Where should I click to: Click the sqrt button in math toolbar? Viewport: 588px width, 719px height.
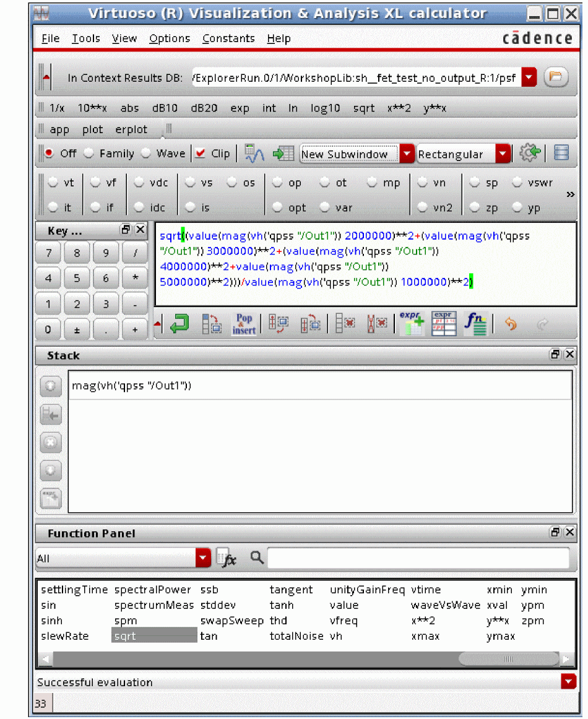tap(363, 108)
